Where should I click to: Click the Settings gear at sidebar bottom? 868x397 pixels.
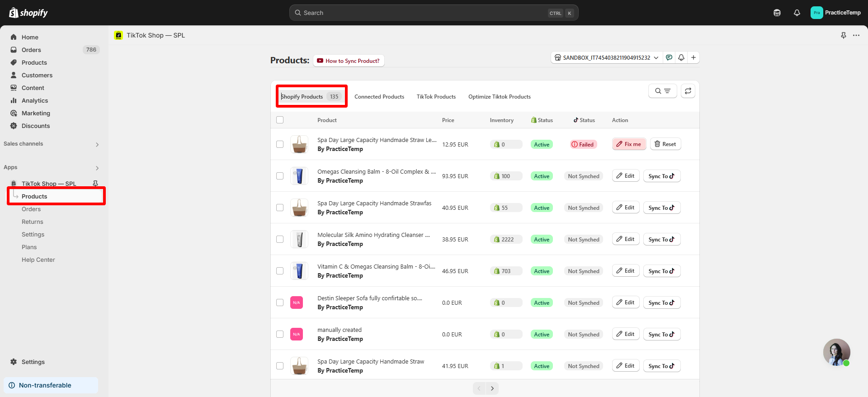(x=14, y=362)
